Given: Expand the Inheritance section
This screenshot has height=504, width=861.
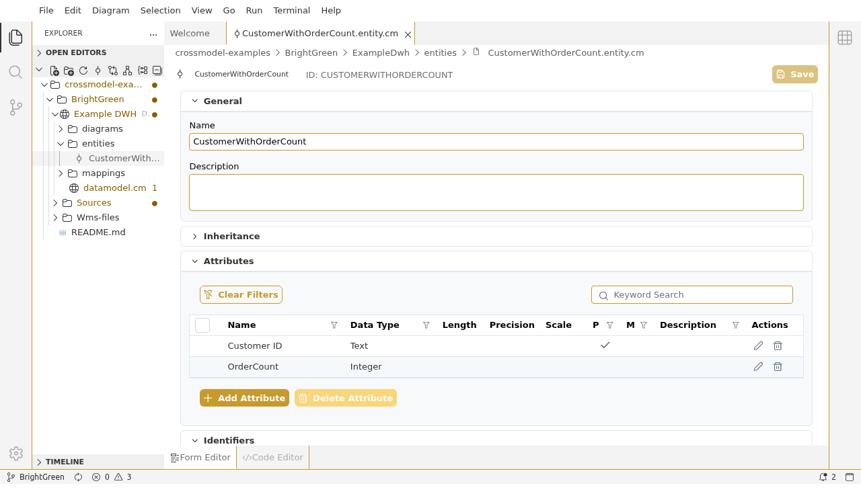Looking at the screenshot, I should (x=195, y=237).
